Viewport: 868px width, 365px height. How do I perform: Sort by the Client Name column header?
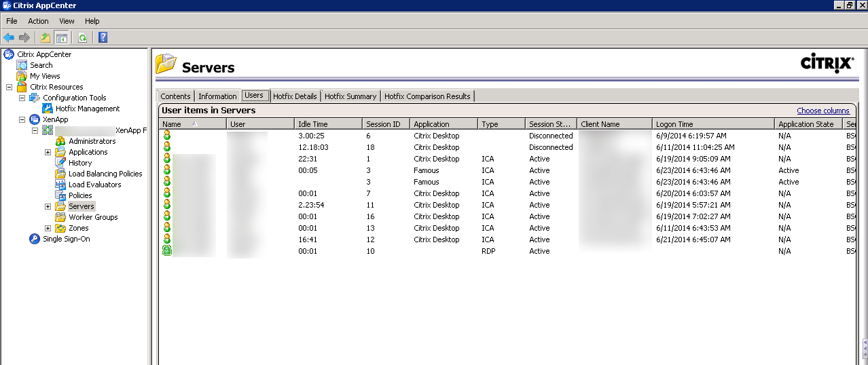614,124
